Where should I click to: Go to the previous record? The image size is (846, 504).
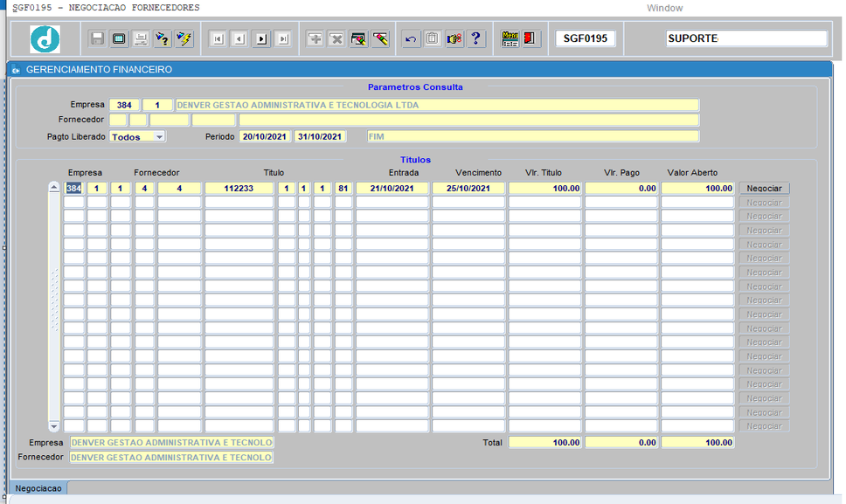pyautogui.click(x=239, y=38)
